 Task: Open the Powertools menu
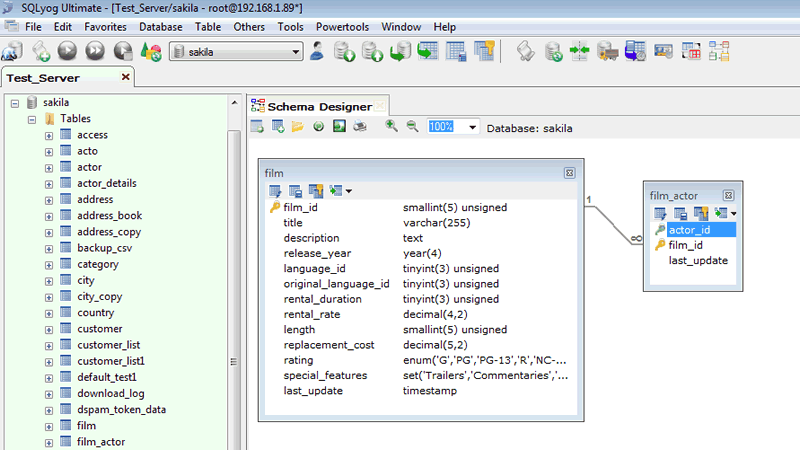click(342, 27)
